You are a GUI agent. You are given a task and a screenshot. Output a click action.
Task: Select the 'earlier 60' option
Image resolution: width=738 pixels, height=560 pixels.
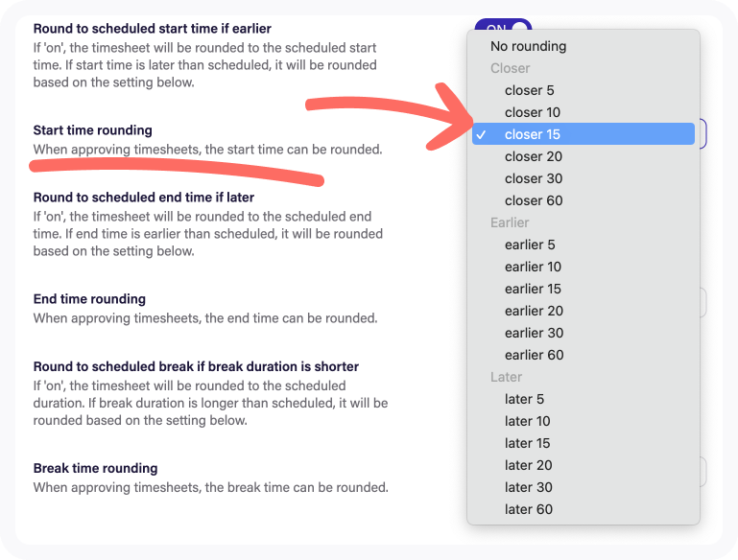click(x=534, y=355)
